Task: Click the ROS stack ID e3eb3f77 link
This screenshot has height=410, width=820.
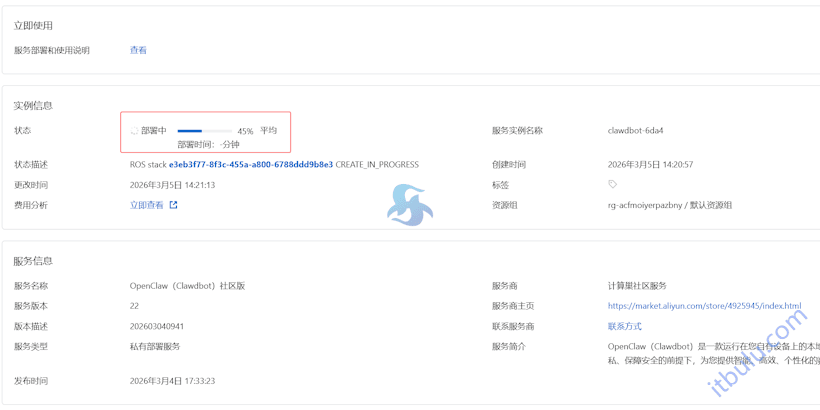Action: pyautogui.click(x=250, y=164)
